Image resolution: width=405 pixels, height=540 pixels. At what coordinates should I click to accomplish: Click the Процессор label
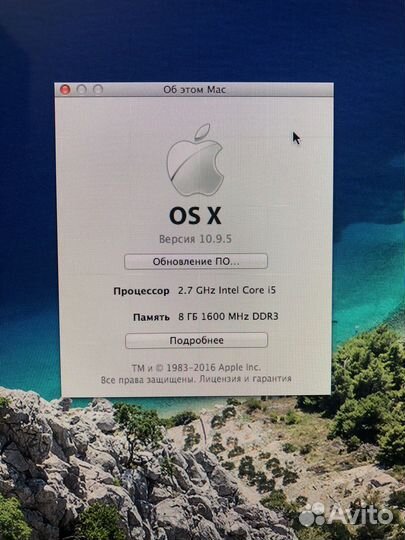click(141, 291)
